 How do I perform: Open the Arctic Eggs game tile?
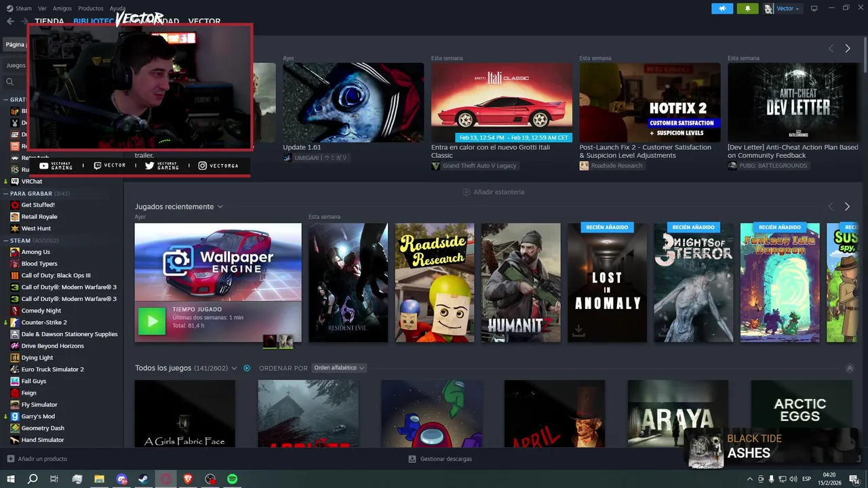(x=801, y=413)
